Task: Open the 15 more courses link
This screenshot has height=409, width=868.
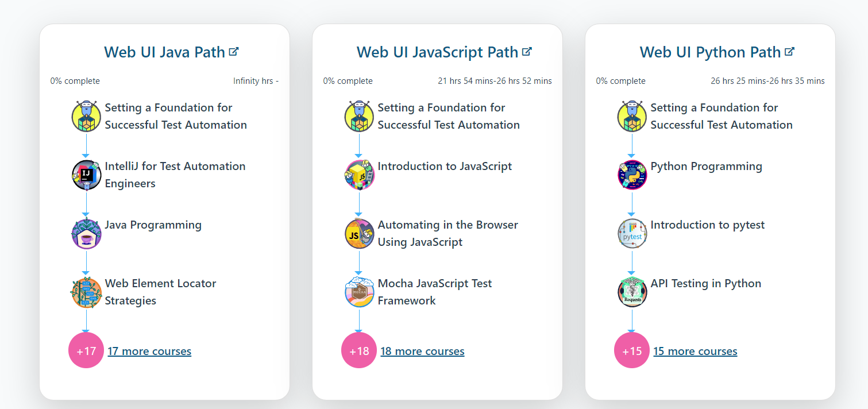Action: [695, 351]
